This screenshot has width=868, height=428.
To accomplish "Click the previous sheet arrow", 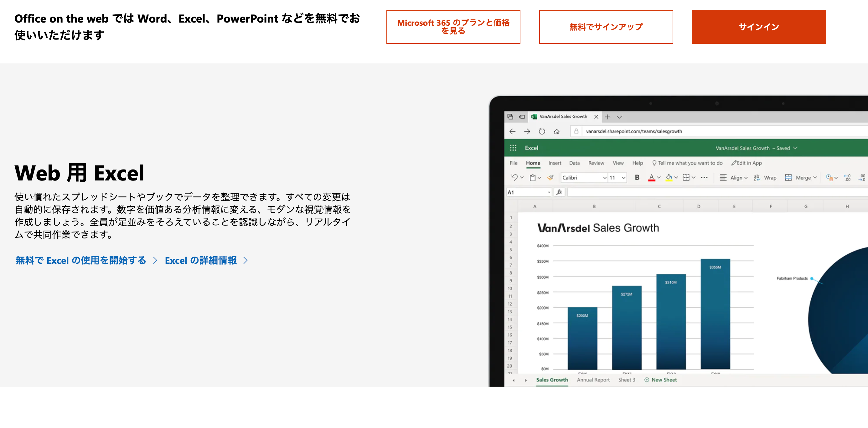I will [514, 380].
